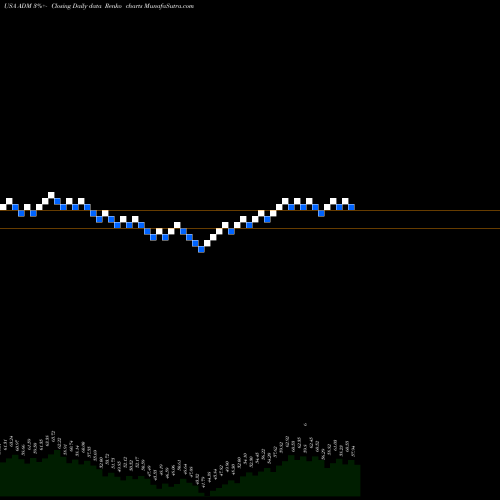The width and height of the screenshot is (500, 500).
Task: Click the 'Closing Daily data' header text
Action: pyautogui.click(x=76, y=6)
